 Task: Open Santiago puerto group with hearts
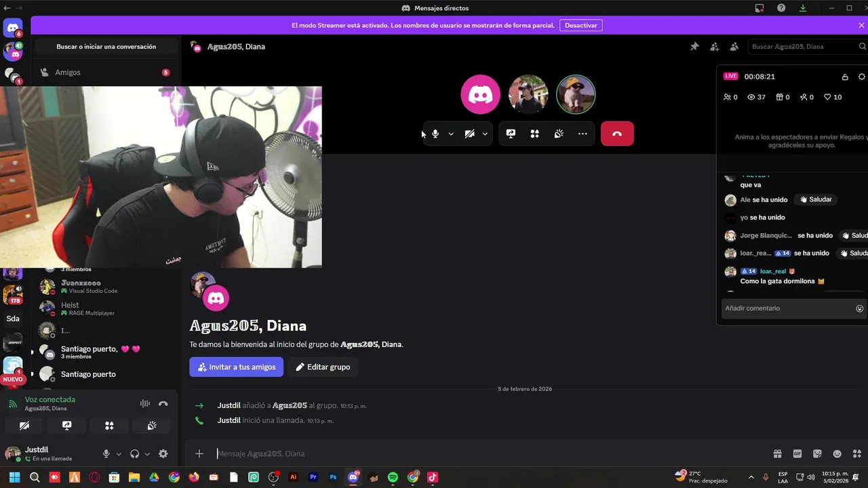coord(105,352)
